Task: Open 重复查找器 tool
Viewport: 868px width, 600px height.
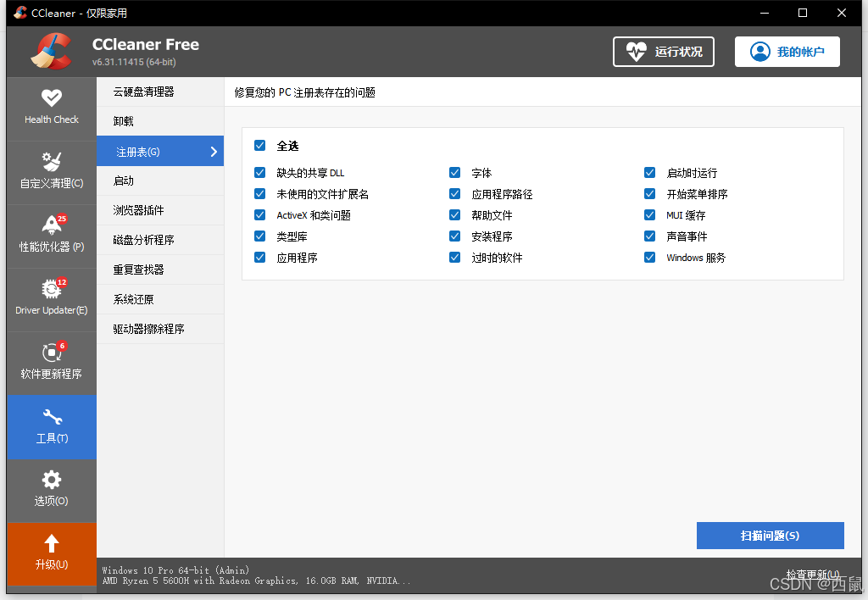Action: click(160, 269)
